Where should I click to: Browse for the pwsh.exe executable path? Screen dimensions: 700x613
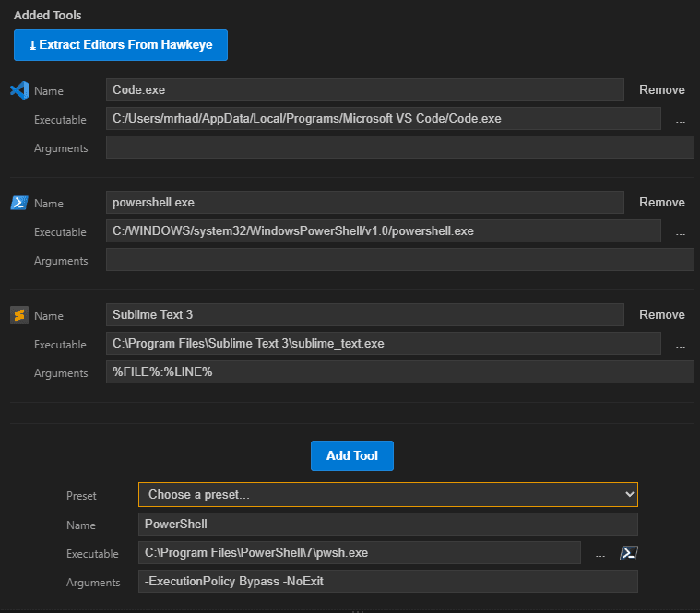[x=600, y=555]
